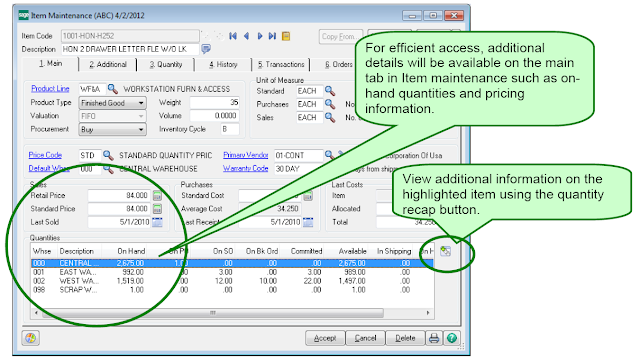
Task: Click the Retail Price field
Action: (x=119, y=195)
